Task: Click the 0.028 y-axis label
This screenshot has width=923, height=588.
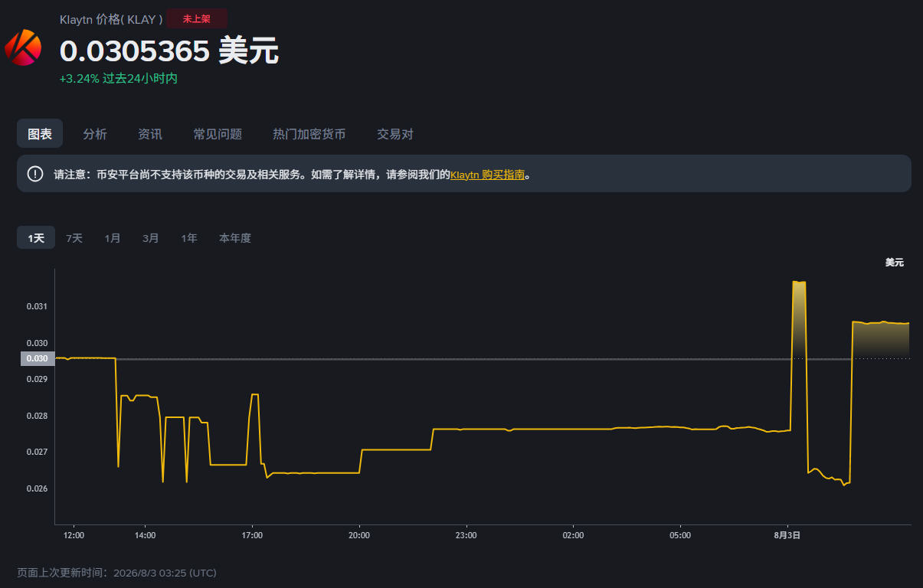Action: [37, 416]
